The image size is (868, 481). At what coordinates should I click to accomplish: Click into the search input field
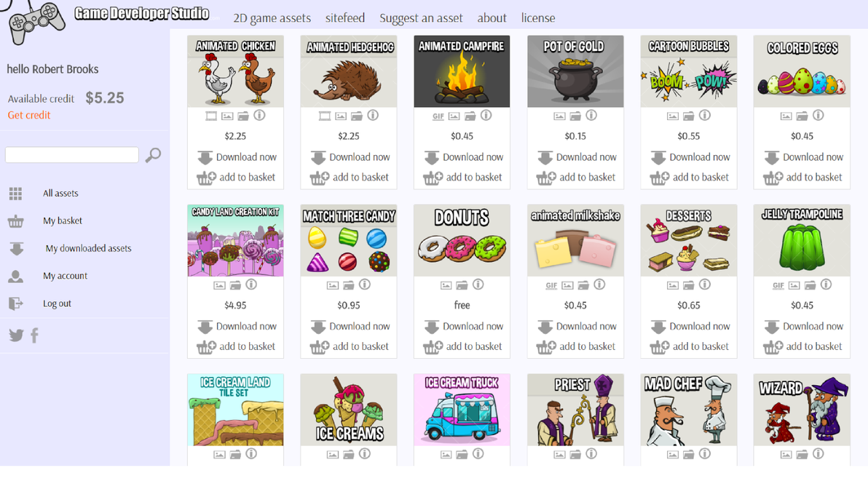pos(72,155)
